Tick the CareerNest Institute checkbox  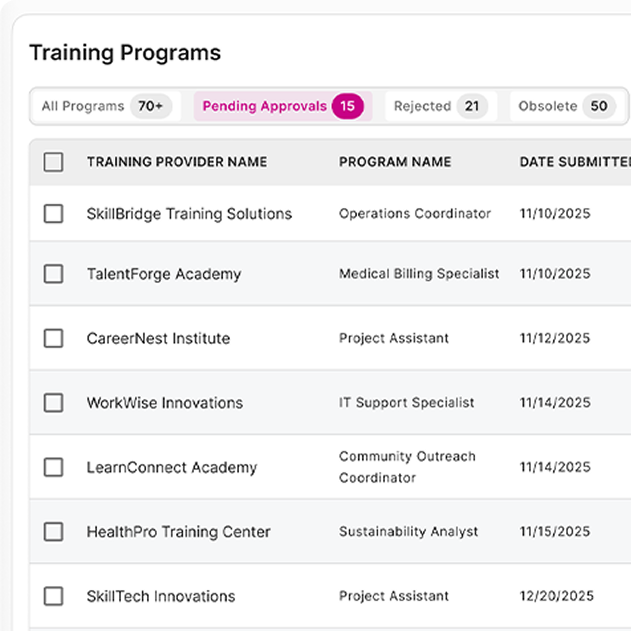[54, 339]
